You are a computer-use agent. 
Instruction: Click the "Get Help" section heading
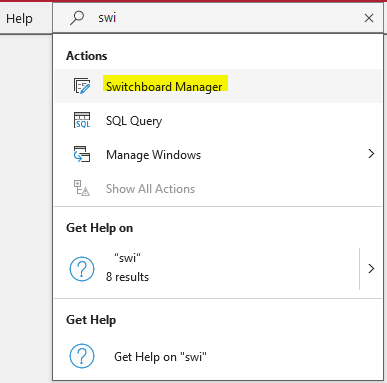(x=91, y=320)
